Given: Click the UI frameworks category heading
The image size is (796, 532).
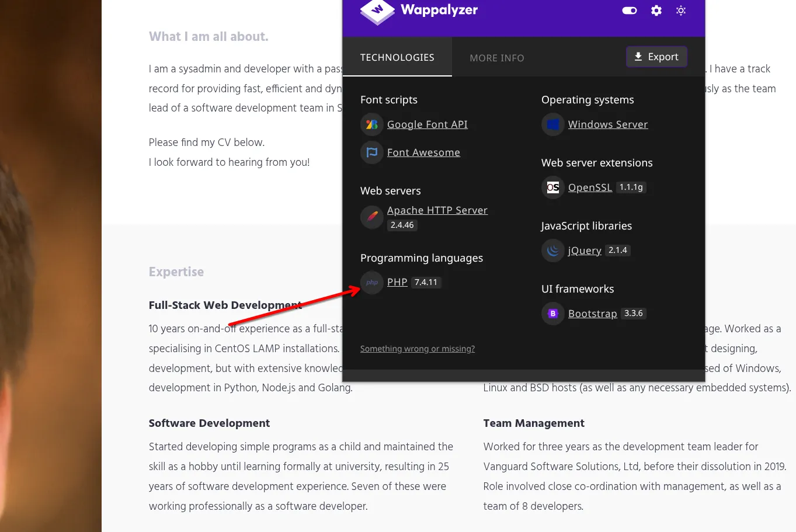Looking at the screenshot, I should click(578, 289).
